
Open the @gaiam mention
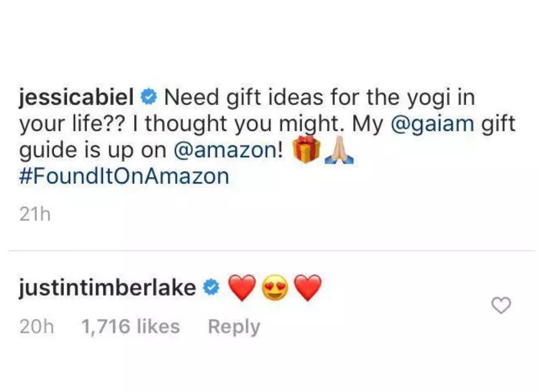click(432, 124)
